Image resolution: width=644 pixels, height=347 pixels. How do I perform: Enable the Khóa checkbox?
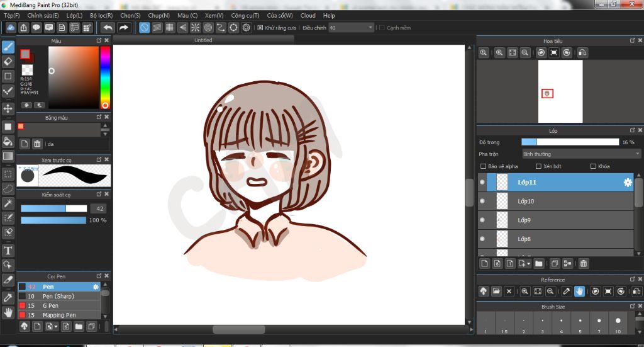point(593,166)
